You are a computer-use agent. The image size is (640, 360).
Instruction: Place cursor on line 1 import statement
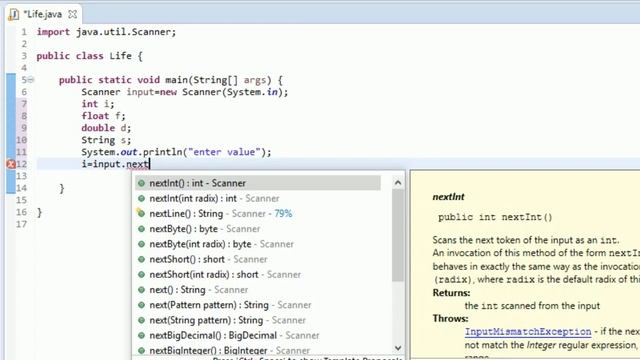[x=106, y=32]
